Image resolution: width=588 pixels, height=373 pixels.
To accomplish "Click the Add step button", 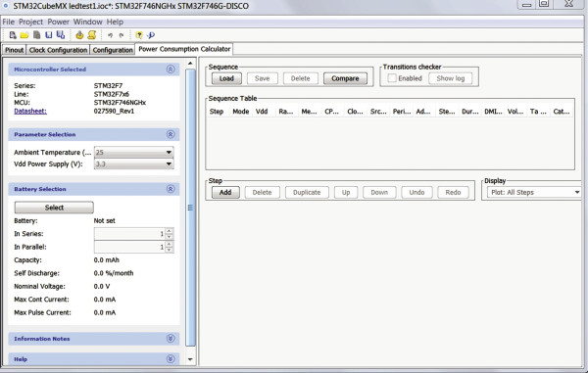I will pos(225,192).
